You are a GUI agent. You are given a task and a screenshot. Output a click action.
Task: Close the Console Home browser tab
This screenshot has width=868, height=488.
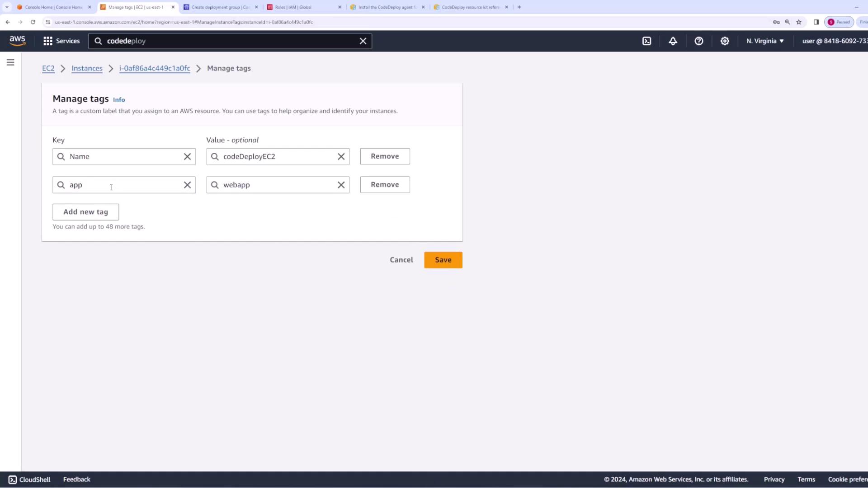[90, 7]
